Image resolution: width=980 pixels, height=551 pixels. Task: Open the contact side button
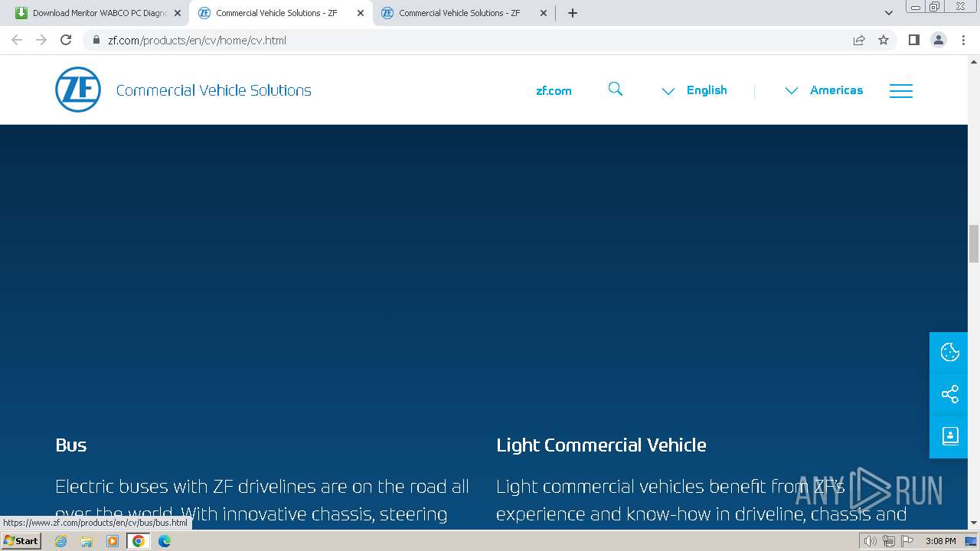click(x=949, y=436)
